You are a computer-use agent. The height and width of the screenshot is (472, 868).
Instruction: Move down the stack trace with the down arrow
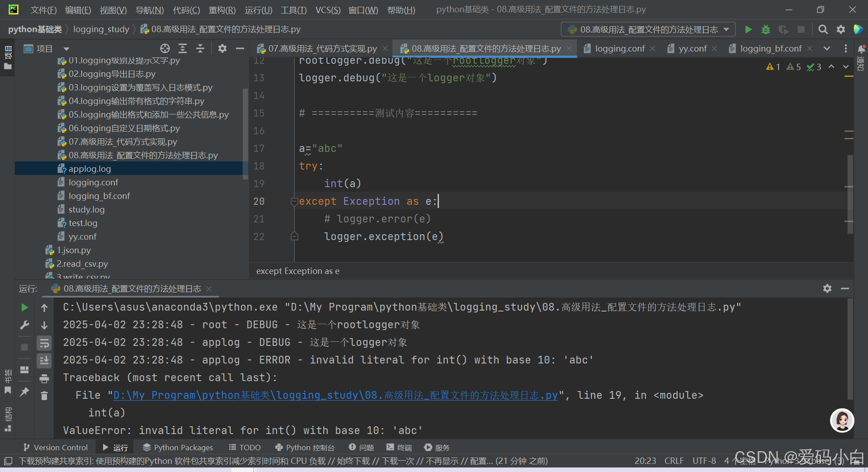pyautogui.click(x=44, y=325)
